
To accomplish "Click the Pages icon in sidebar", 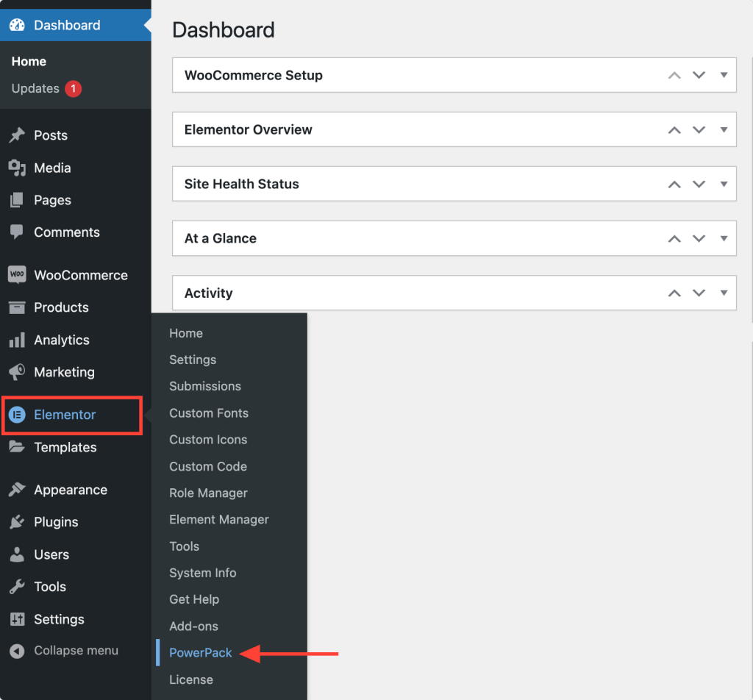I will click(x=17, y=200).
